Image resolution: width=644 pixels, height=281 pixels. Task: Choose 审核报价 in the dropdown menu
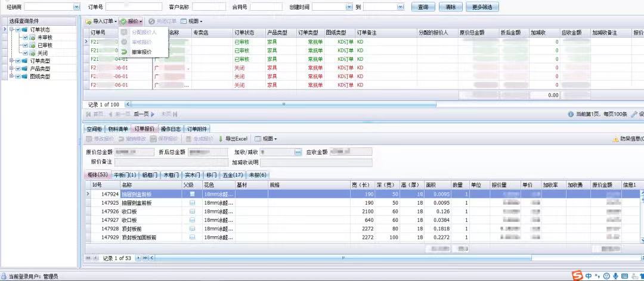[x=142, y=42]
